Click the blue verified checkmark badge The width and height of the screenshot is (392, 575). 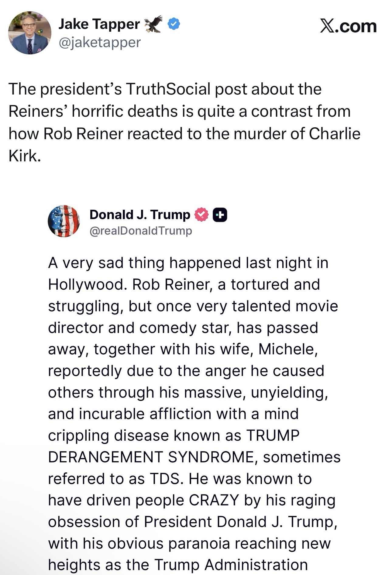[x=174, y=24]
